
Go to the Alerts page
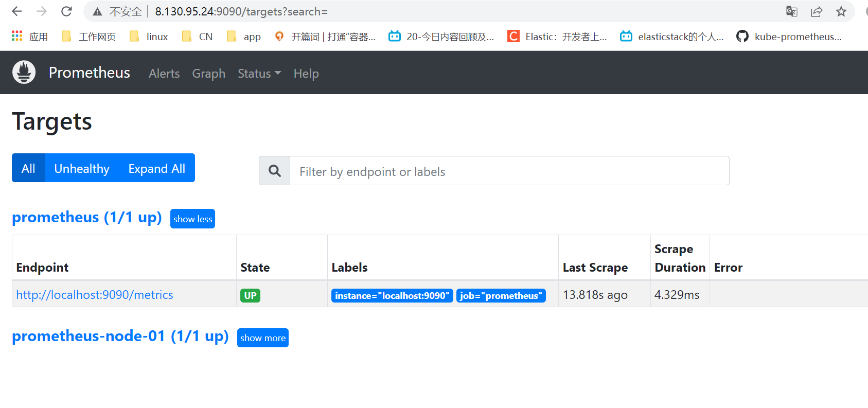coord(164,74)
